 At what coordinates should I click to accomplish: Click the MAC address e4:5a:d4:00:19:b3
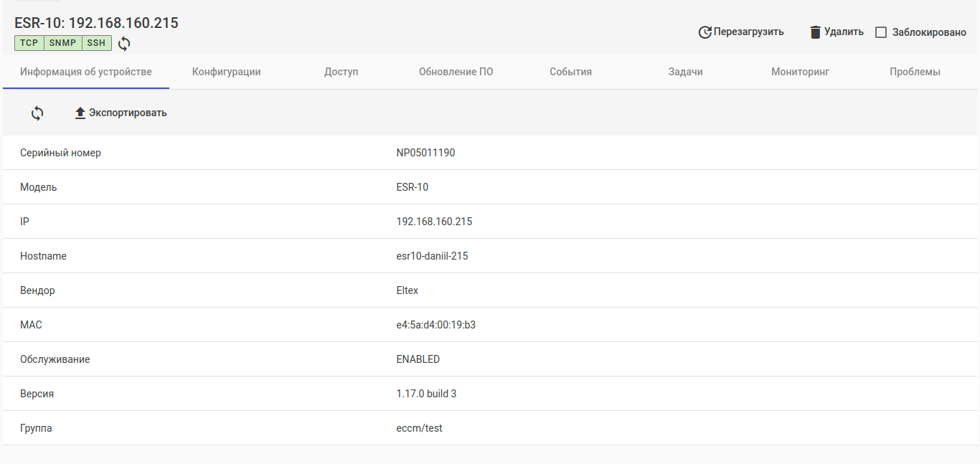(x=435, y=325)
